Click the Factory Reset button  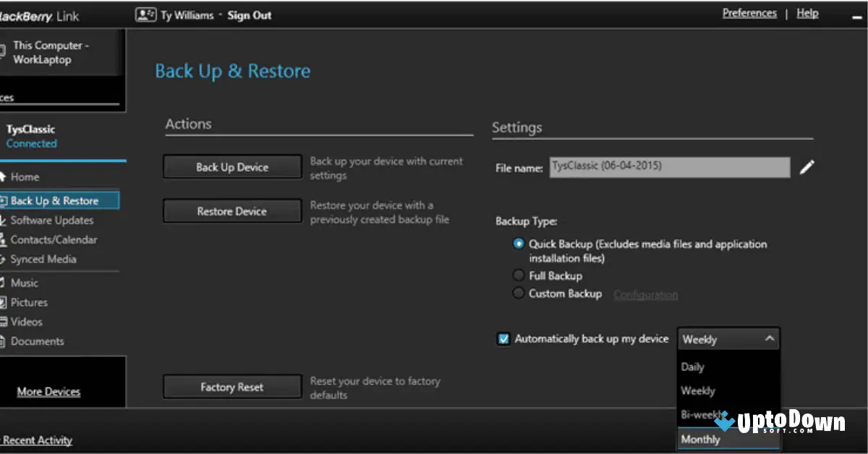(231, 387)
